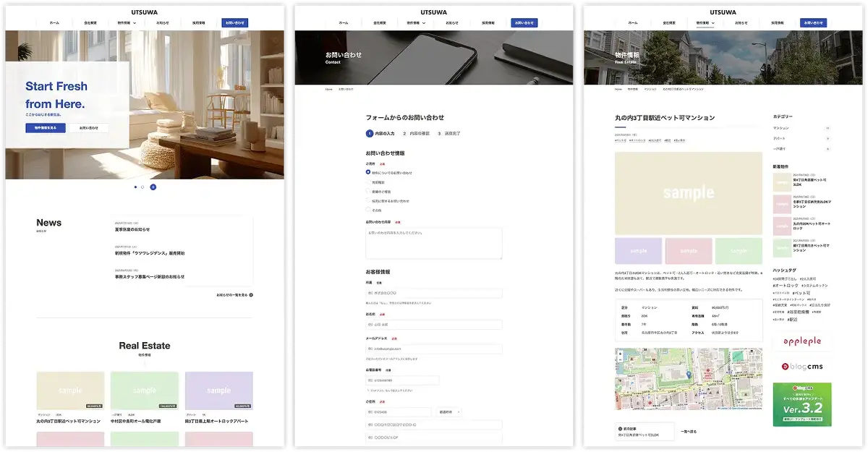
Task: Open the appleple logo banner
Action: 801,343
